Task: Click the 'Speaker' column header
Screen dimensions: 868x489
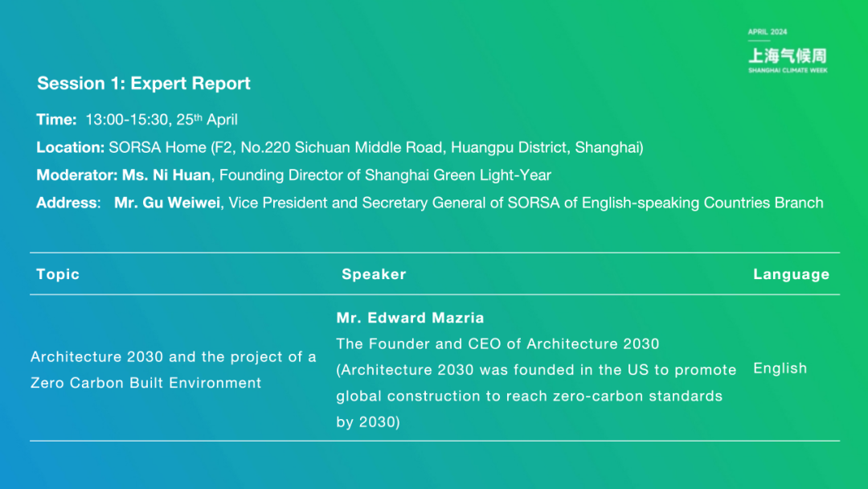Action: [374, 274]
